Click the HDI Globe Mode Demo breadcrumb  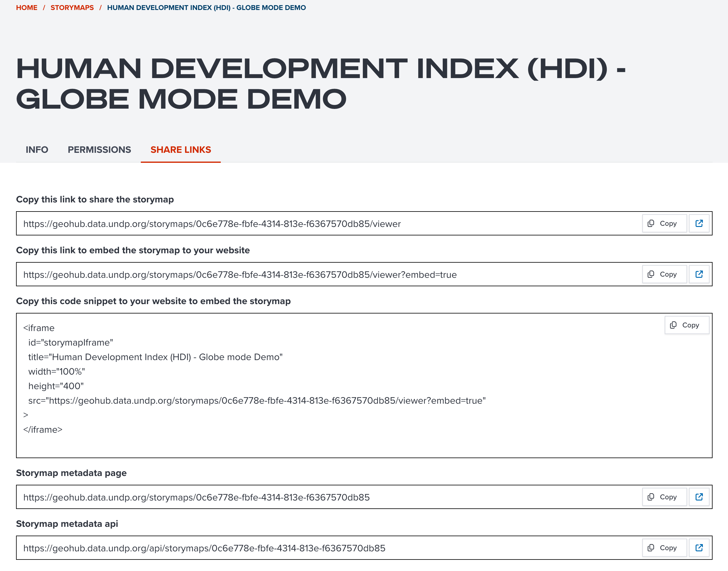pyautogui.click(x=206, y=7)
